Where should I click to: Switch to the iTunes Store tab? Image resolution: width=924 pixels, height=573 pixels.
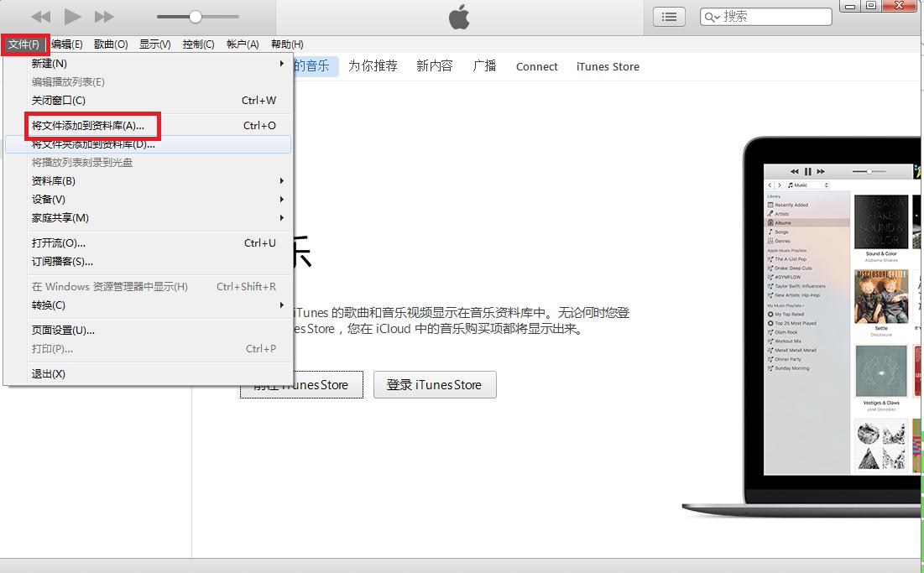tap(608, 67)
